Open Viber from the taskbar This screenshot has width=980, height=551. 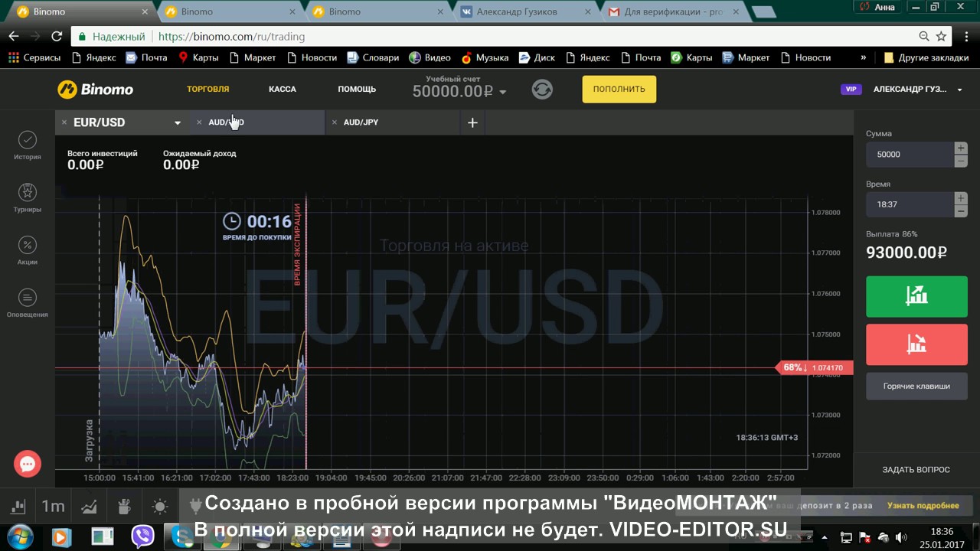(x=142, y=536)
